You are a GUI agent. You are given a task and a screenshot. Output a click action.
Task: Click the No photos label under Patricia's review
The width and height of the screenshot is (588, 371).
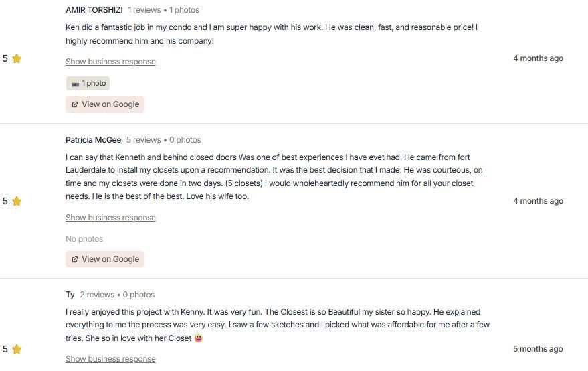[x=84, y=239]
